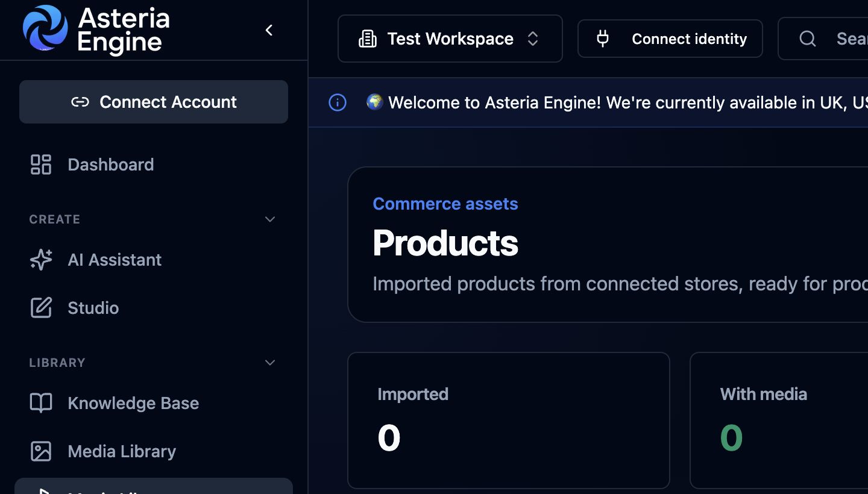
Task: Click the Knowledge Base book icon
Action: (x=41, y=403)
